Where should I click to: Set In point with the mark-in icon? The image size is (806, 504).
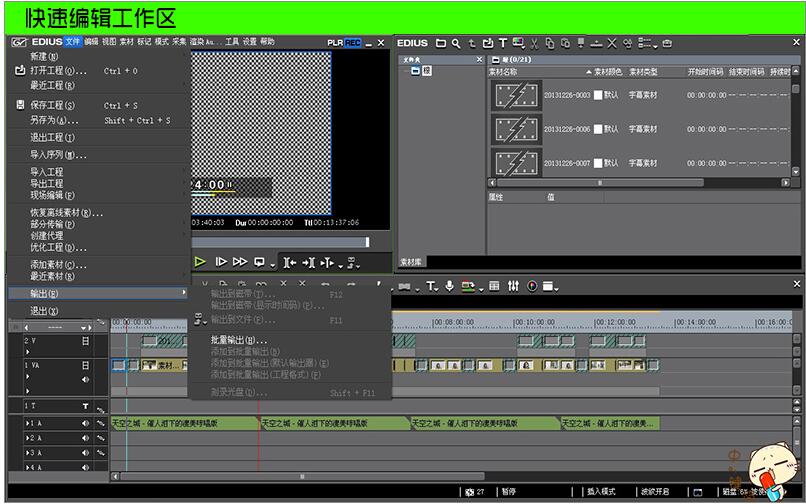tap(289, 263)
